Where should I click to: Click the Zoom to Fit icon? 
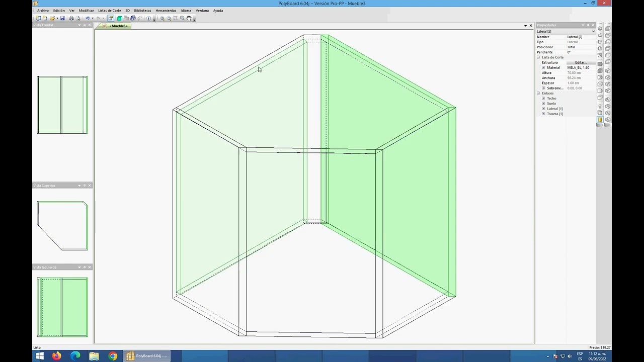coord(175,18)
